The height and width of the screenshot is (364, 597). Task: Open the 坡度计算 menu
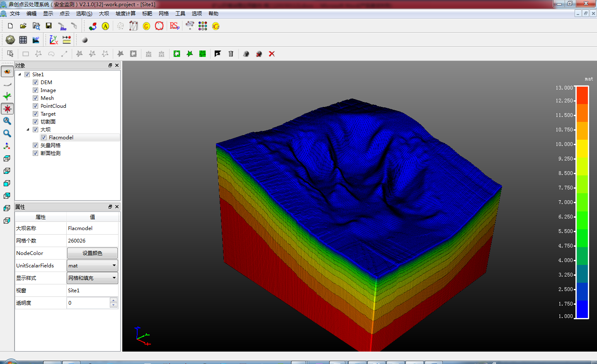click(125, 14)
